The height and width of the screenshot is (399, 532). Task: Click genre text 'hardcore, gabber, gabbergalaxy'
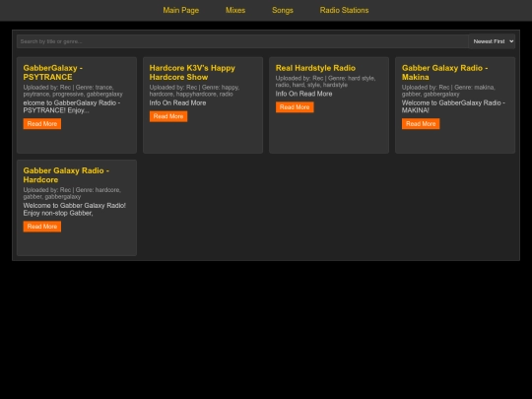[72, 193]
